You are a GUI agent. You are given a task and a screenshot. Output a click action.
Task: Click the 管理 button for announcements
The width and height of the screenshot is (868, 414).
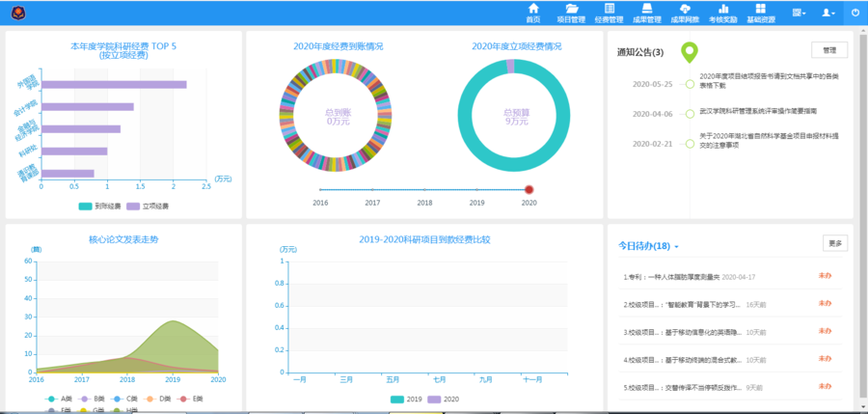[829, 50]
